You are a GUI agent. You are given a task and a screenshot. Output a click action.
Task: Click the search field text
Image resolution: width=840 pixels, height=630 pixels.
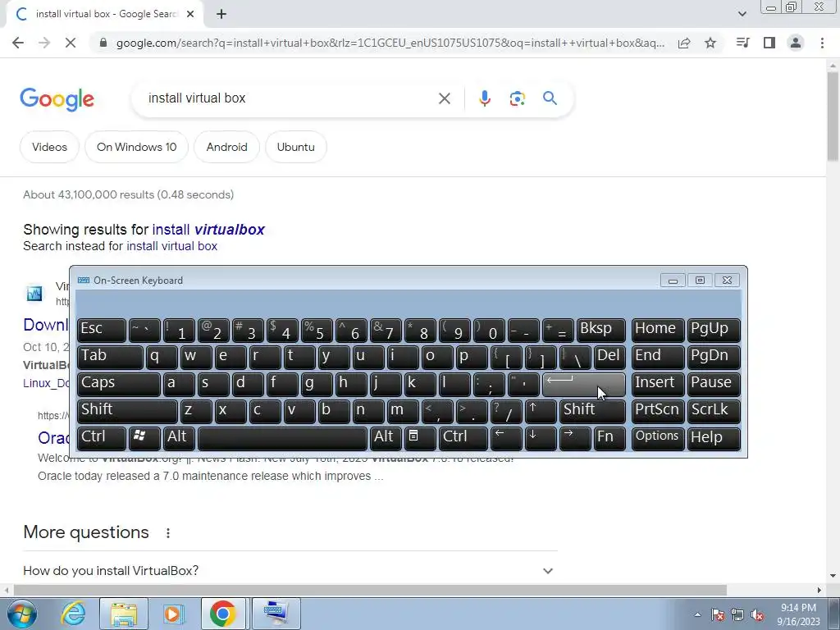pyautogui.click(x=197, y=98)
